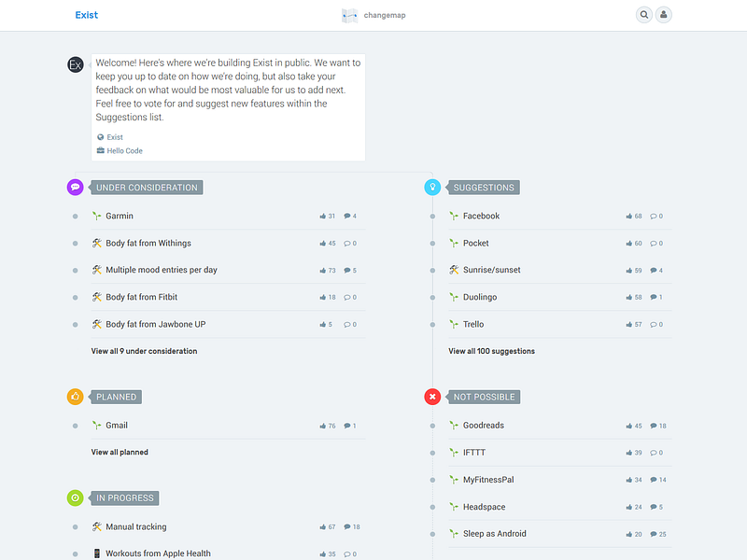This screenshot has height=560, width=747.
Task: Open comments on Multiple mood entries
Action: click(347, 271)
